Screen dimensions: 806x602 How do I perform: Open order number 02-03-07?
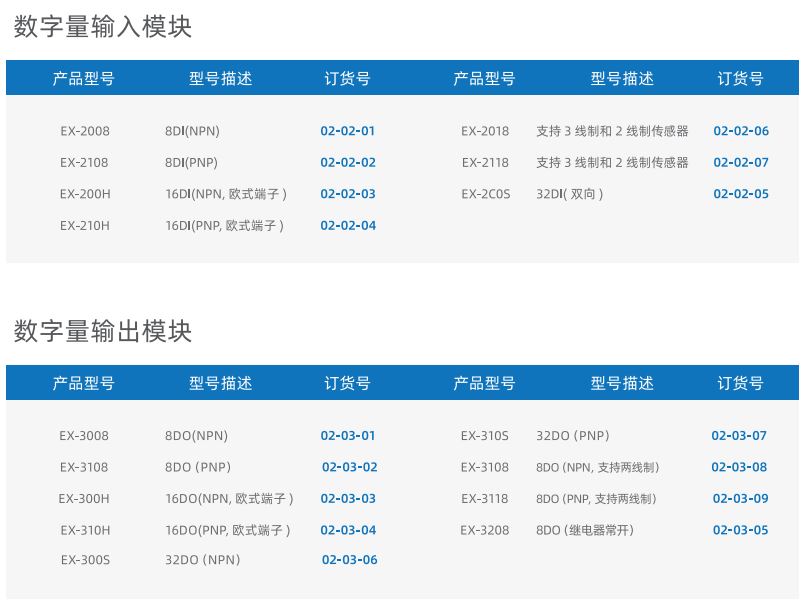tap(738, 436)
